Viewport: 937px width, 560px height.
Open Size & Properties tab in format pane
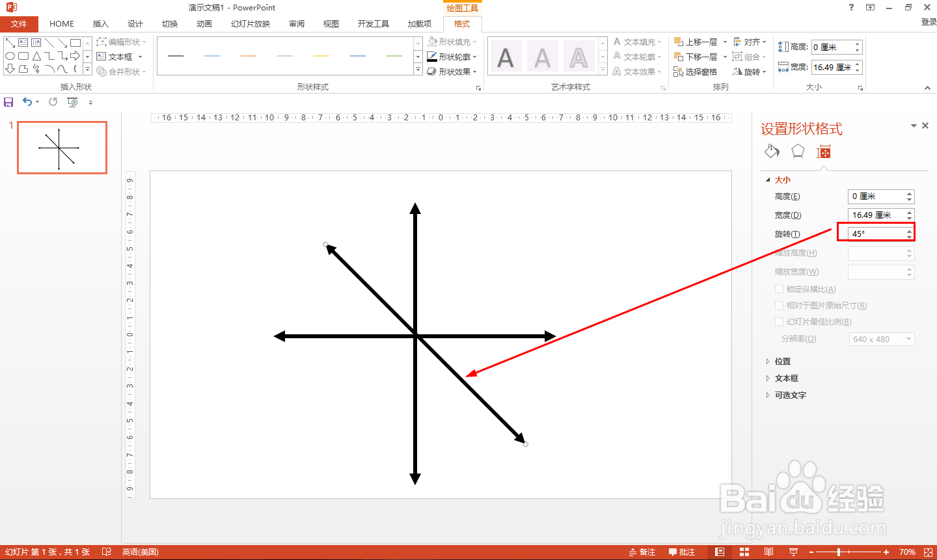coord(824,152)
